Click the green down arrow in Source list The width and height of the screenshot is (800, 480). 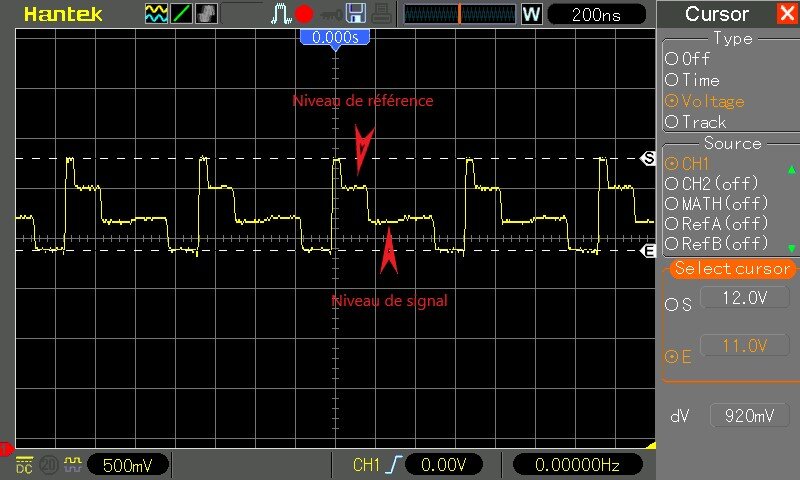click(791, 248)
